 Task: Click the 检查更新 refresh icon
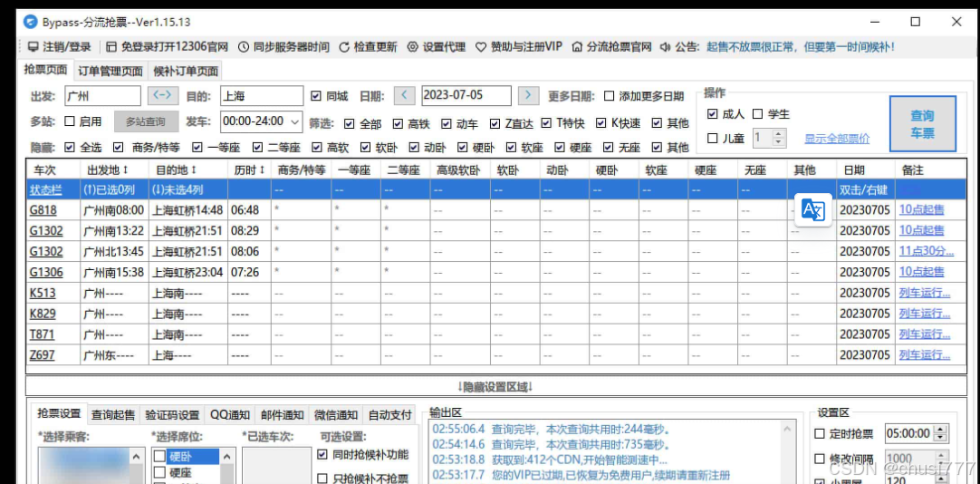[x=344, y=47]
